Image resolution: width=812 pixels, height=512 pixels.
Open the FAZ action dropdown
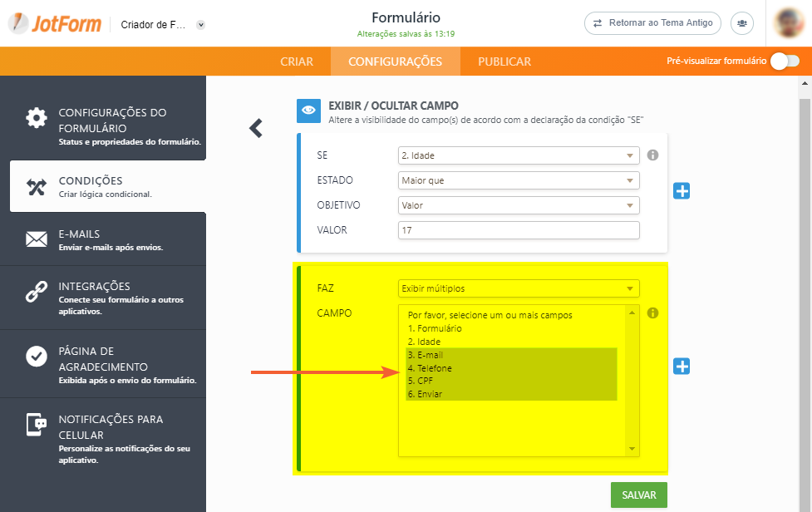pyautogui.click(x=519, y=288)
